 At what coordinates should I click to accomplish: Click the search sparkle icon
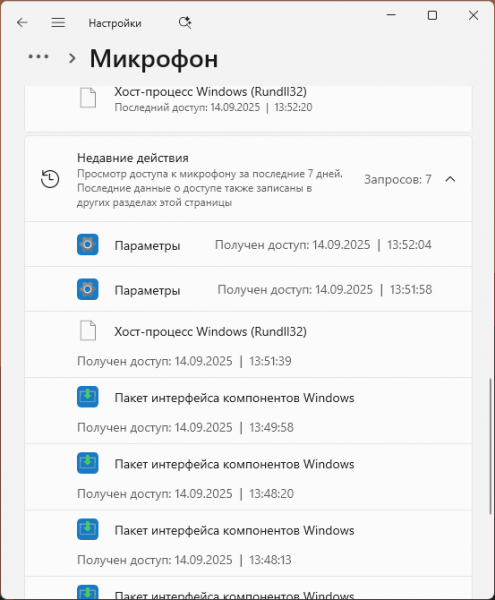pyautogui.click(x=185, y=23)
